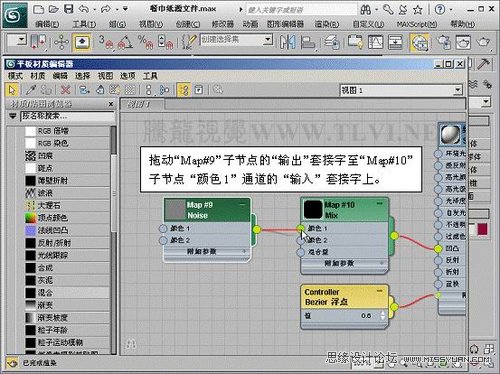Select the 混合 map in browser list

pyautogui.click(x=68, y=293)
